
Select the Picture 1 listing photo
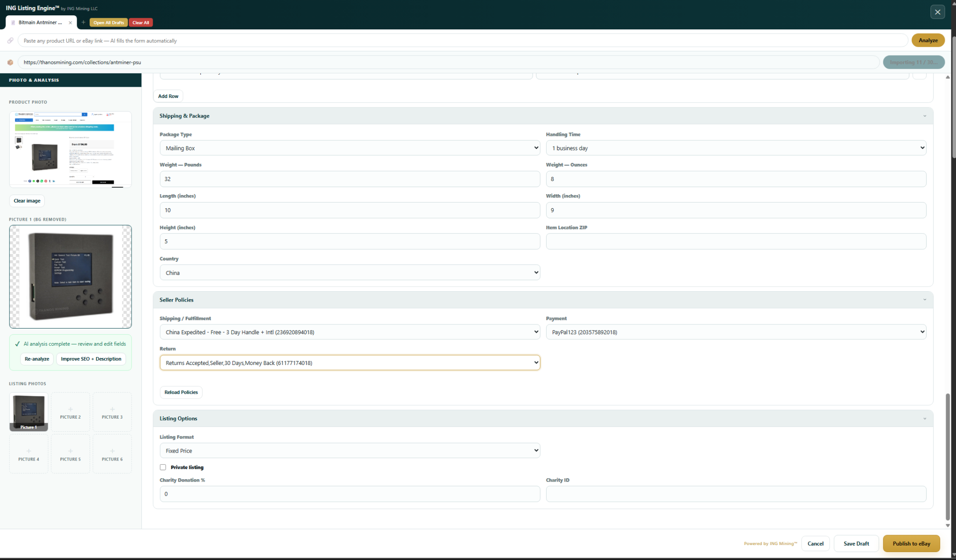point(29,412)
